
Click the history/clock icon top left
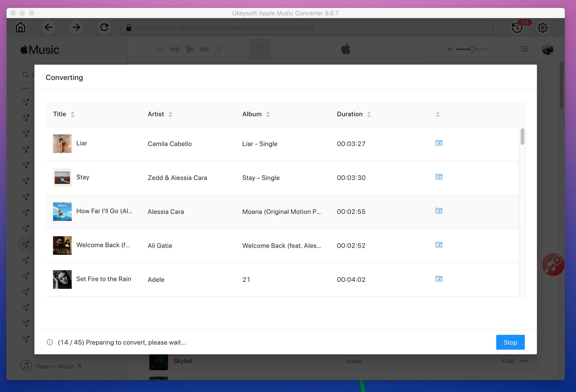tap(517, 28)
